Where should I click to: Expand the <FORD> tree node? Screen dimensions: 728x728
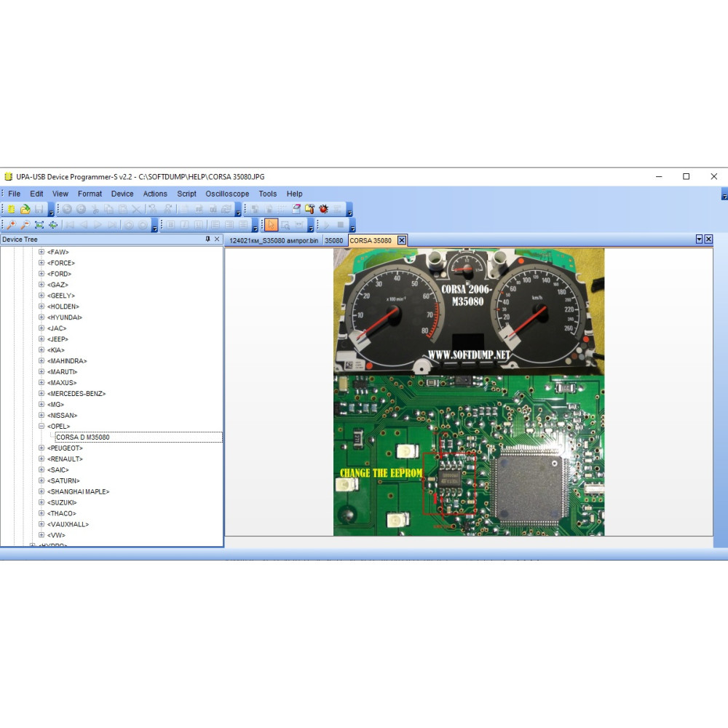click(x=41, y=274)
